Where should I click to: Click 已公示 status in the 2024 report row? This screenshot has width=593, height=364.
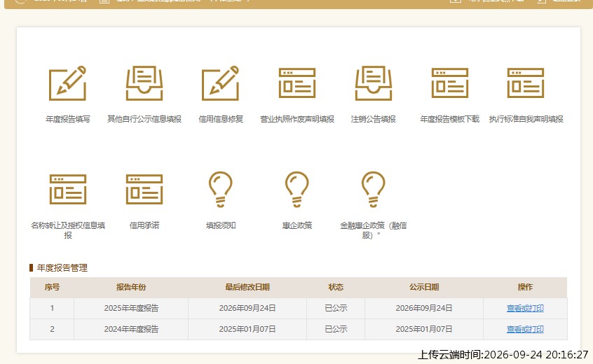tap(336, 329)
